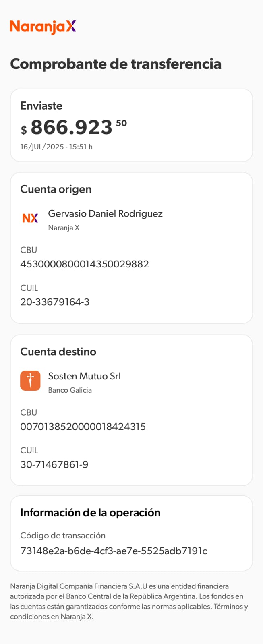
Task: Select the destination CBU number
Action: [83, 427]
